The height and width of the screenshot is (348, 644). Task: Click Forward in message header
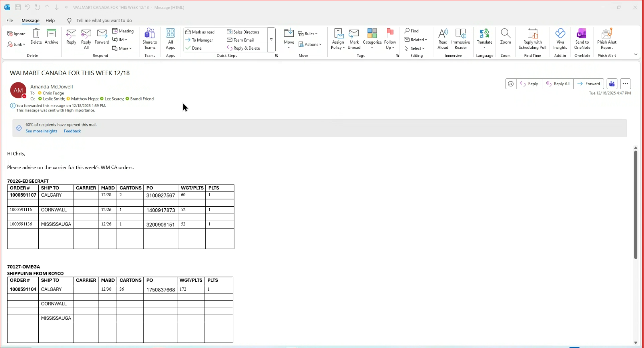tap(589, 84)
